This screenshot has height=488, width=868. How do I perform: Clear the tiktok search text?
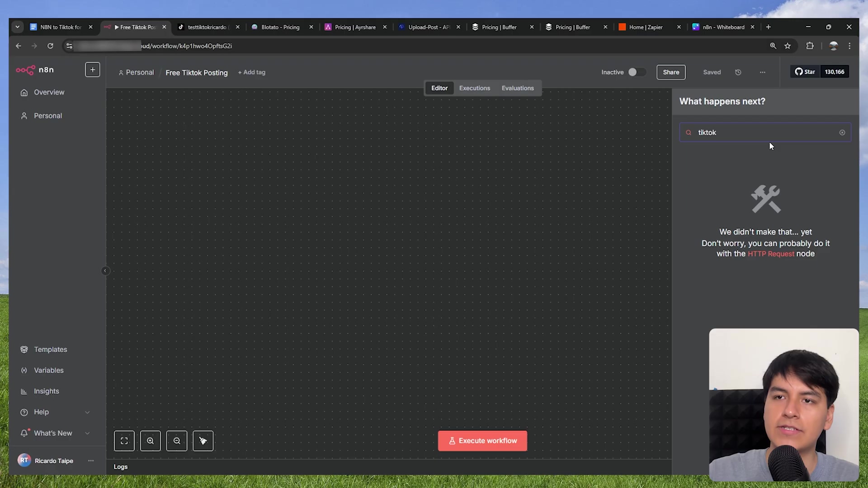tap(842, 132)
